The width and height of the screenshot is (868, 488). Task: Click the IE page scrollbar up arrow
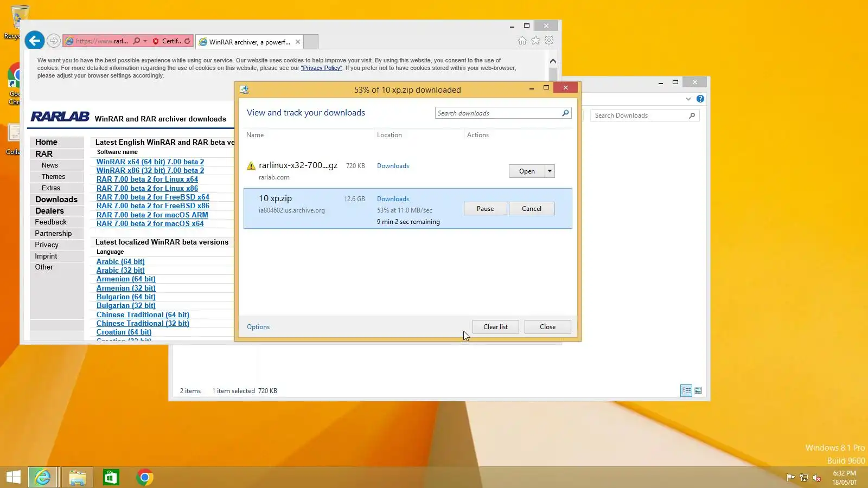tap(553, 61)
